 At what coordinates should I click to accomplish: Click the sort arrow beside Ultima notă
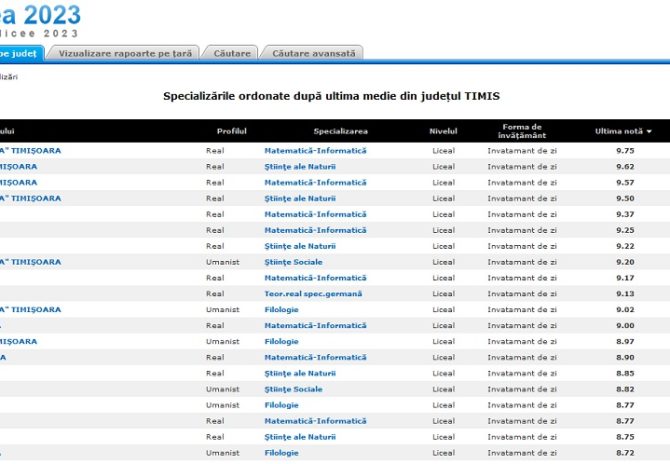pos(649,132)
